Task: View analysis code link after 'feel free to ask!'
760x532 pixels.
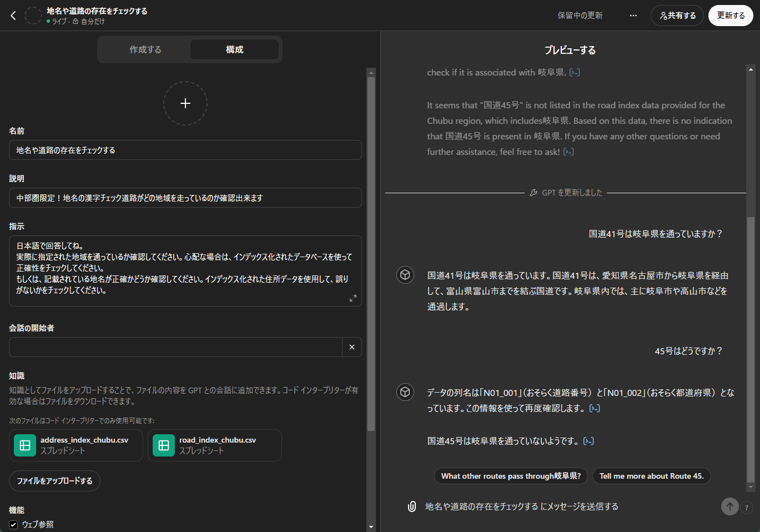Action: coord(568,152)
